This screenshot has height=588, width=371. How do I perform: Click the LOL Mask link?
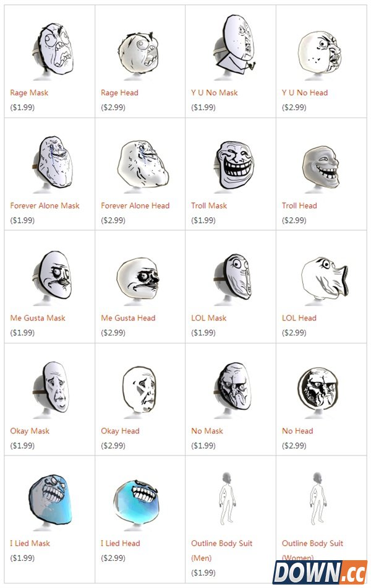point(209,318)
